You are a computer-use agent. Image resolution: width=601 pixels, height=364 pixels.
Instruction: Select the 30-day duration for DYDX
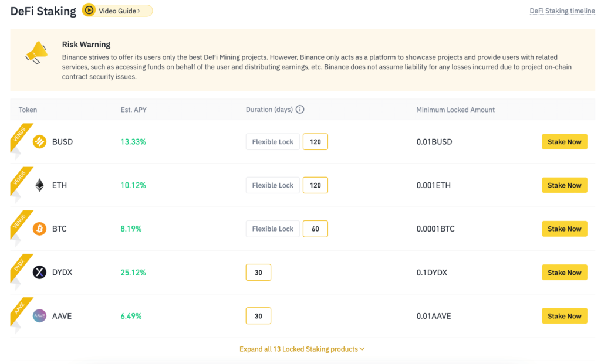[x=258, y=272]
